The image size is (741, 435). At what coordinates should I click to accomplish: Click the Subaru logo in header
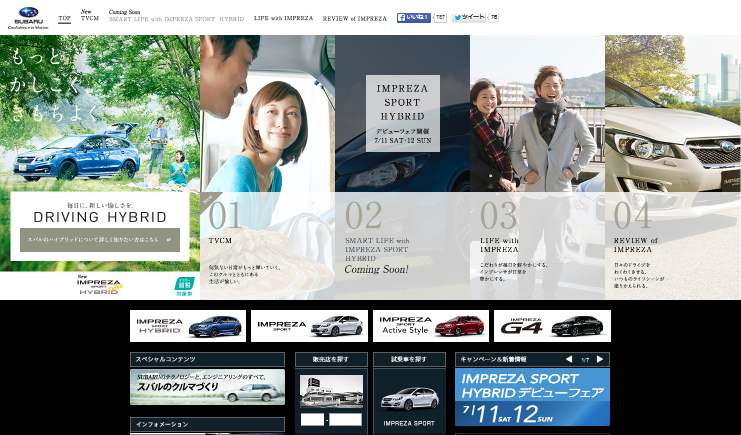click(28, 18)
